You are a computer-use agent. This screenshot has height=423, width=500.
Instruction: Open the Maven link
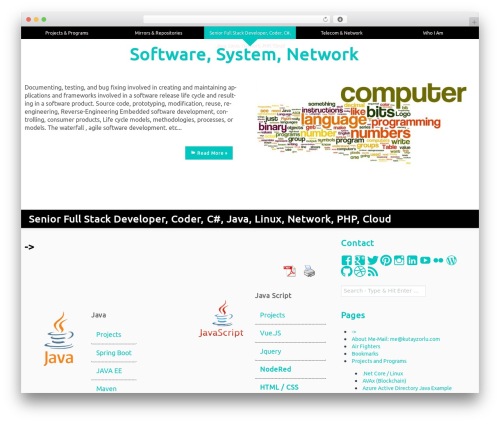click(x=106, y=388)
